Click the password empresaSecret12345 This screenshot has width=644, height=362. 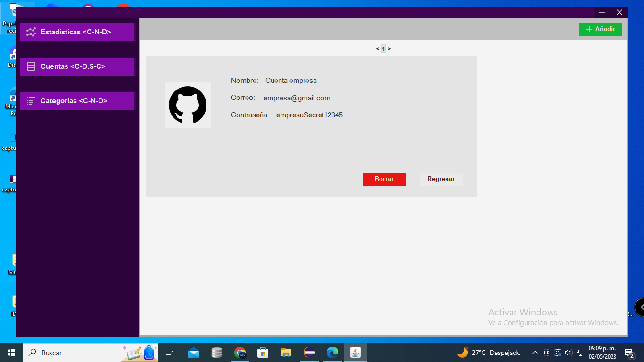(309, 115)
